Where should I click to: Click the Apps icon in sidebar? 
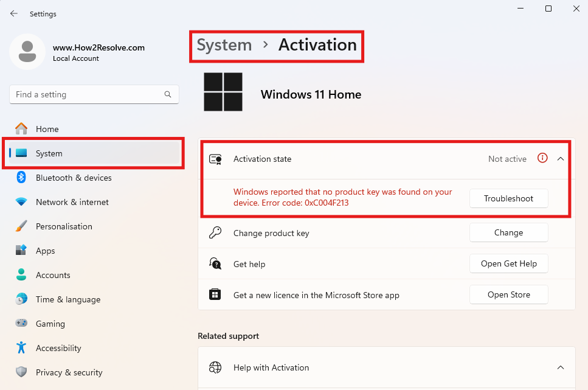pyautogui.click(x=21, y=250)
